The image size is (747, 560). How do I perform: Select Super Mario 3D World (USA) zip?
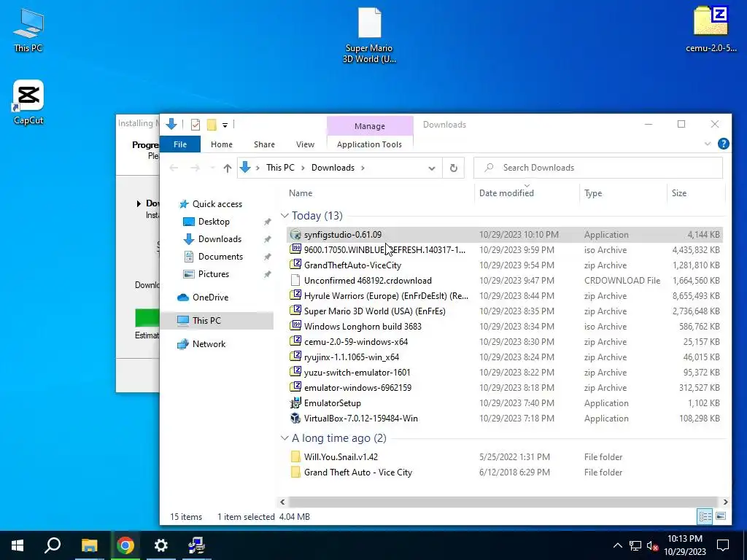(505, 311)
